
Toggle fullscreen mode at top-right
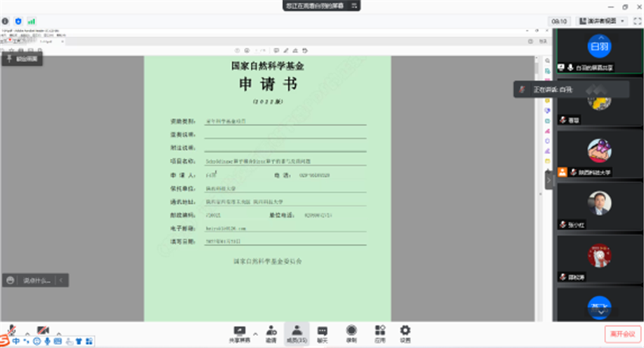point(636,21)
